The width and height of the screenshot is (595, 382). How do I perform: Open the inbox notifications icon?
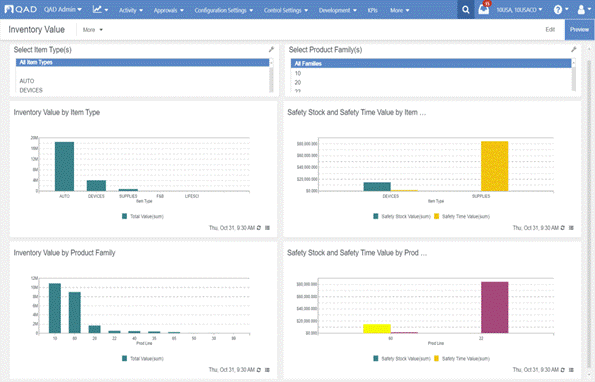click(484, 9)
